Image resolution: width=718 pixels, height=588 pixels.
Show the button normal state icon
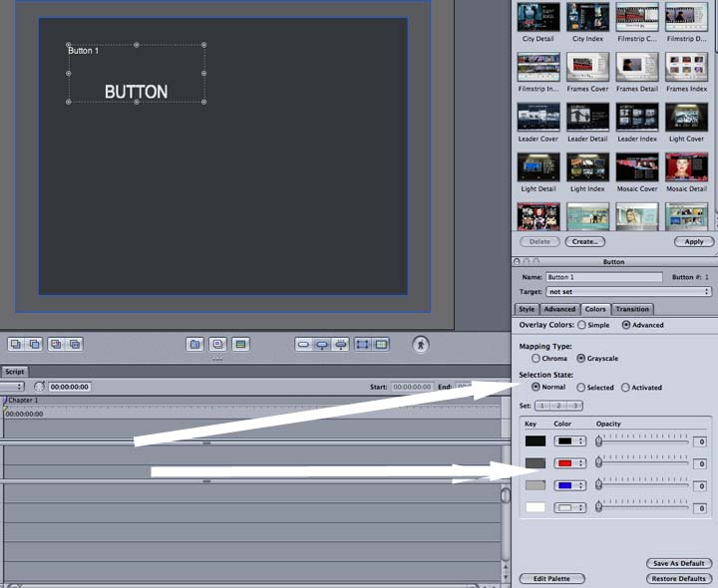(x=303, y=344)
